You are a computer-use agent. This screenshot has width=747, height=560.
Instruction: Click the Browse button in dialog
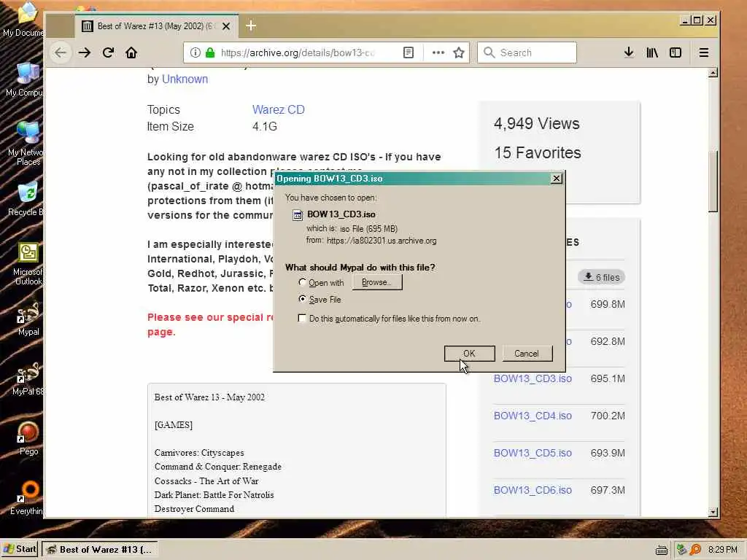coord(377,282)
